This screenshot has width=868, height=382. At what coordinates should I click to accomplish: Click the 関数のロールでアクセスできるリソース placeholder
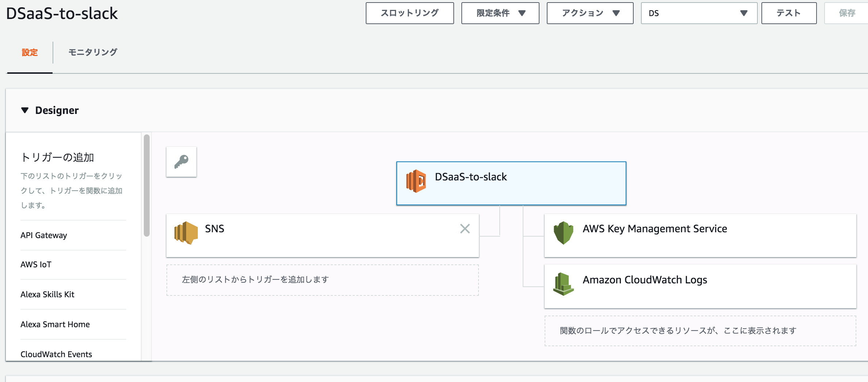tap(700, 331)
